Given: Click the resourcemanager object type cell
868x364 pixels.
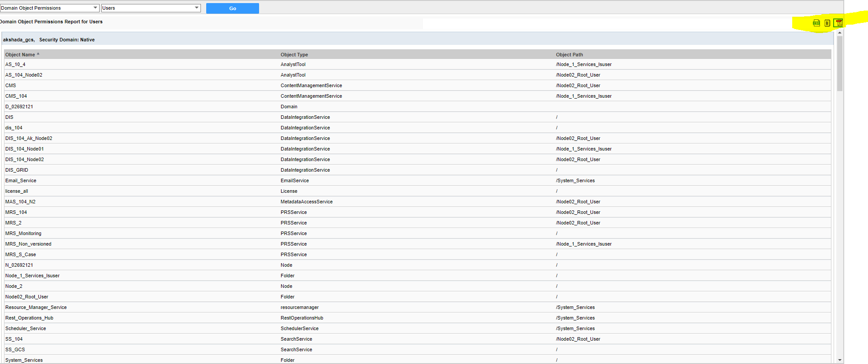Looking at the screenshot, I should (300, 307).
